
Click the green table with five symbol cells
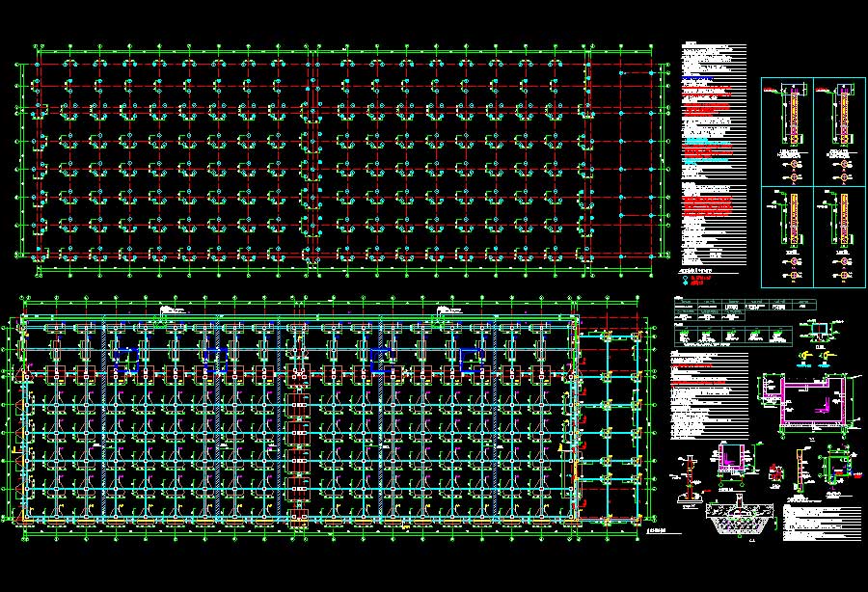[733, 336]
